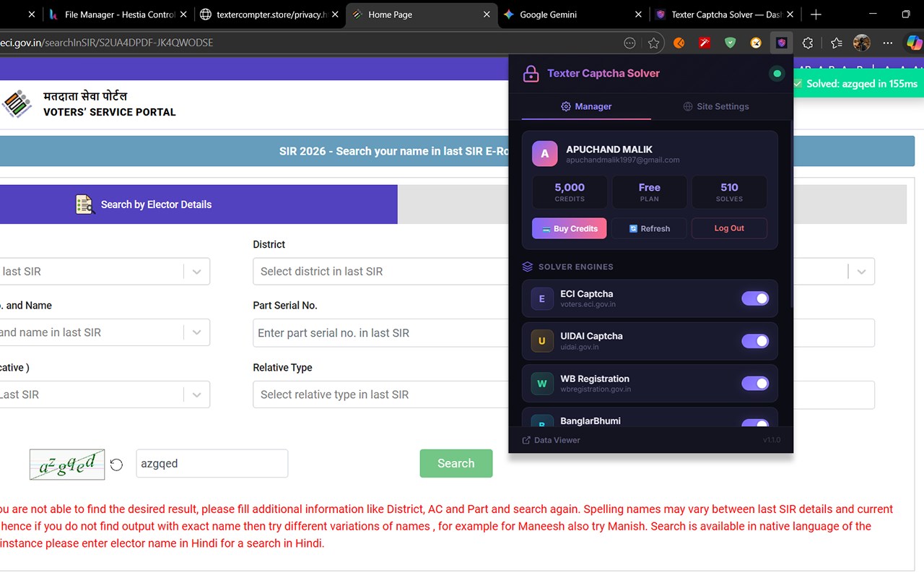Click the 5,000 Credits stat box
Screen dimensions: 924x578
point(570,192)
